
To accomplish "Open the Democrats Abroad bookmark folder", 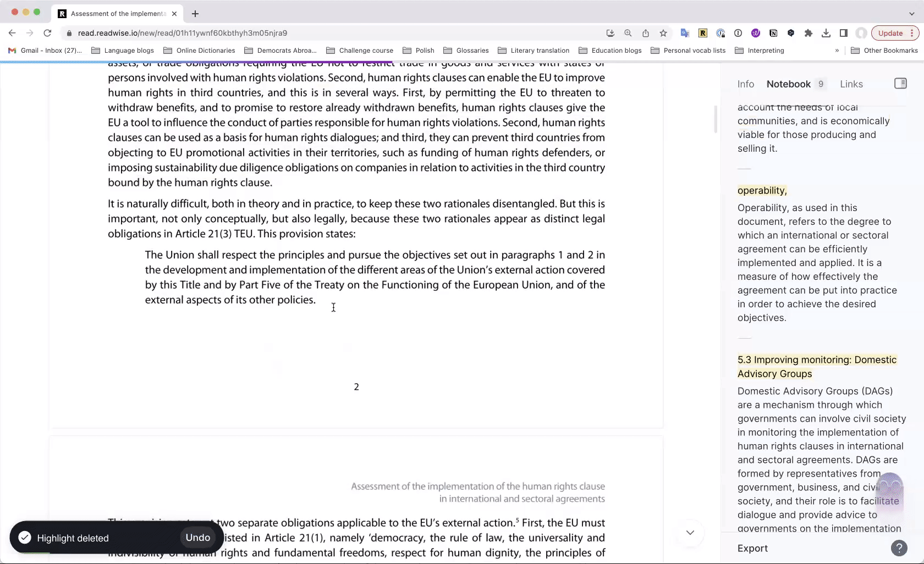I will tap(280, 51).
